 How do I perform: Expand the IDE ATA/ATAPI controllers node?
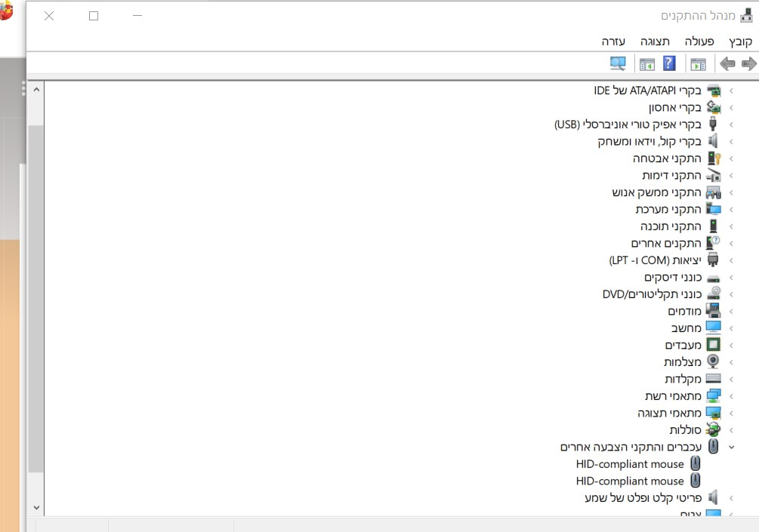(x=731, y=91)
